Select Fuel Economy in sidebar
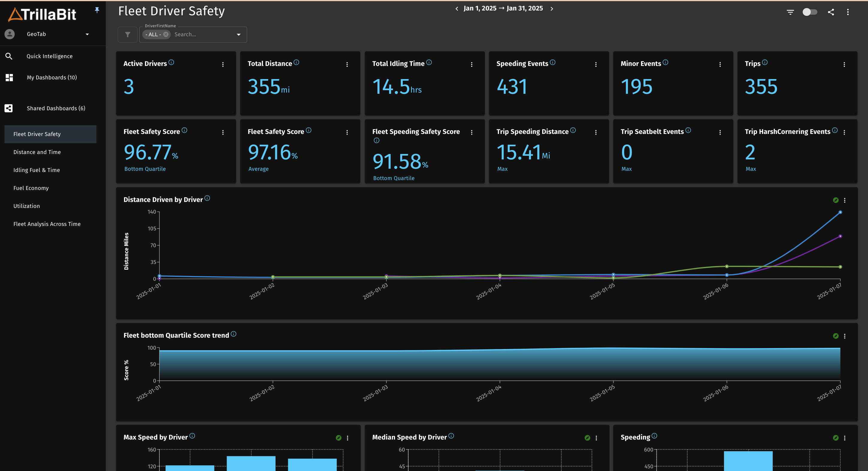868x471 pixels. click(31, 188)
